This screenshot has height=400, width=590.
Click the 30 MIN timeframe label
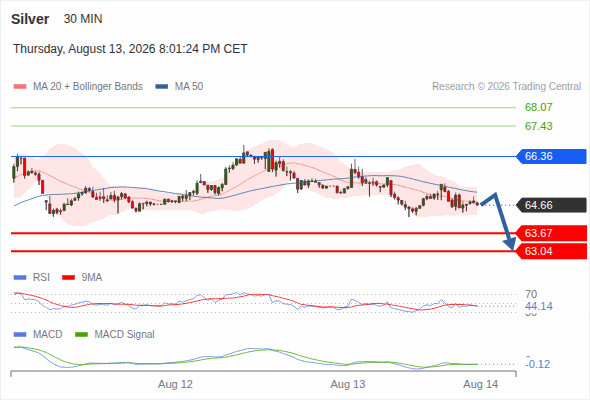point(83,19)
